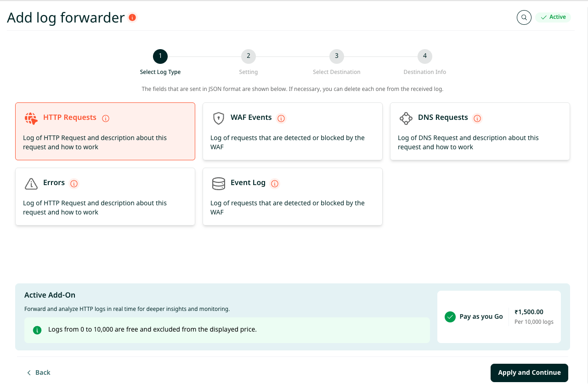Click the info icon next to DNS Requests
588x389 pixels.
477,118
